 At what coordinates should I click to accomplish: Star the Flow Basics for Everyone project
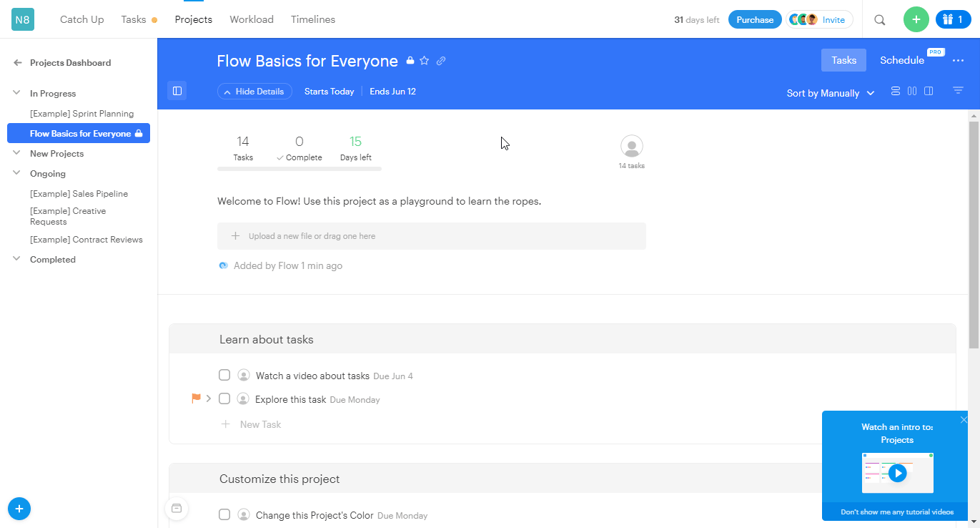pyautogui.click(x=424, y=61)
